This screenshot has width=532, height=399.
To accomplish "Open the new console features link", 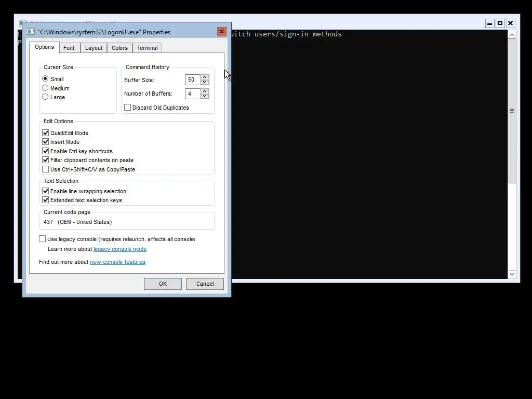I will coord(117,262).
